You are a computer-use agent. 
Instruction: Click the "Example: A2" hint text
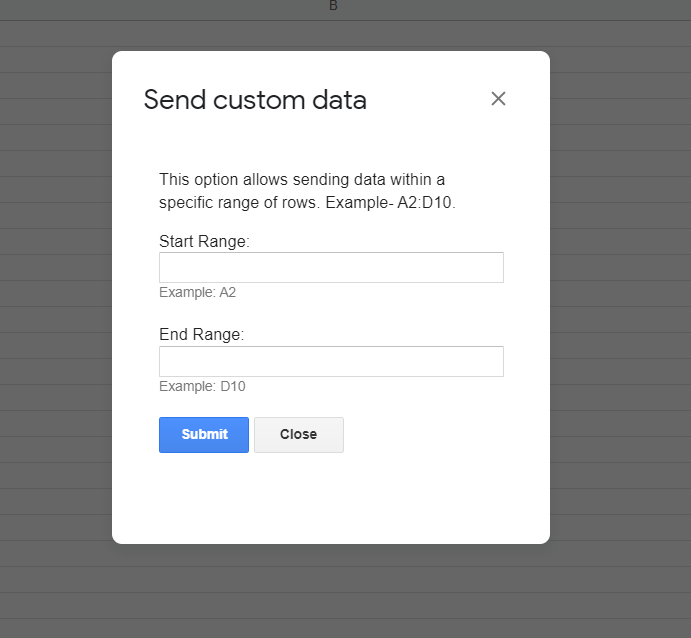click(x=197, y=292)
